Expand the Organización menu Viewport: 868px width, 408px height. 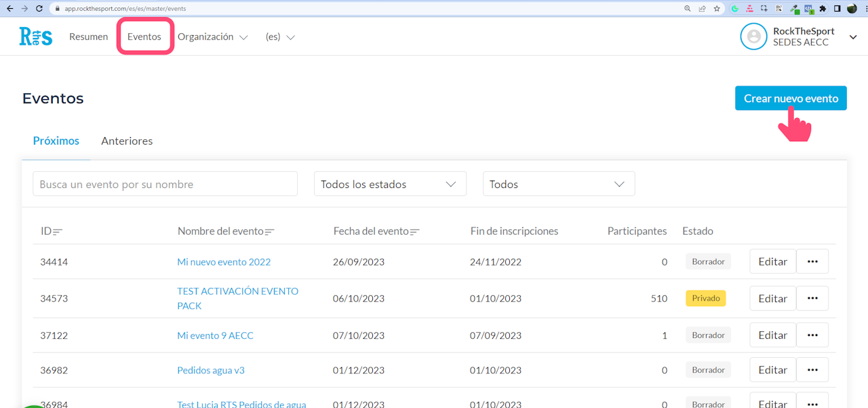tap(213, 37)
